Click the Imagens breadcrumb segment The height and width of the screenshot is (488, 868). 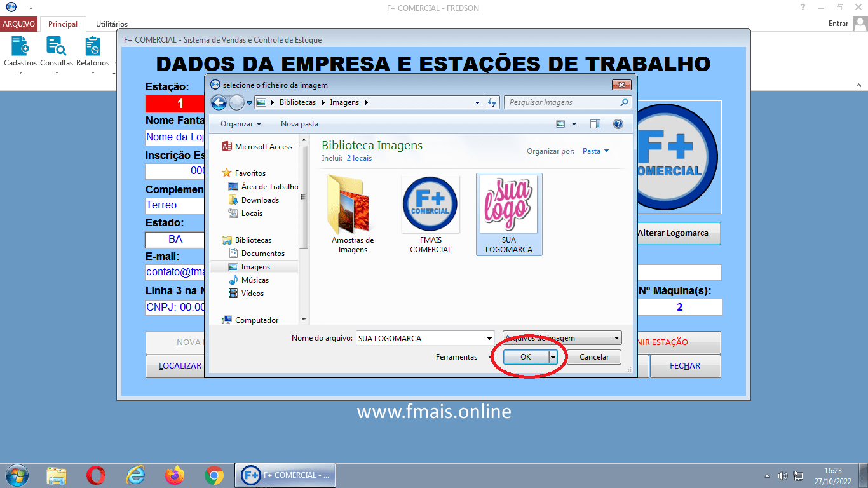(344, 102)
